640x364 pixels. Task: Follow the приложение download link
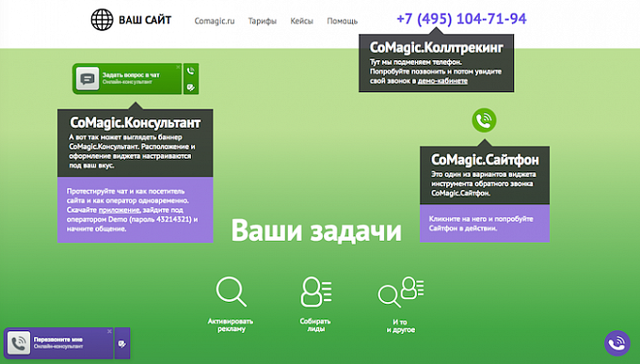[120, 210]
